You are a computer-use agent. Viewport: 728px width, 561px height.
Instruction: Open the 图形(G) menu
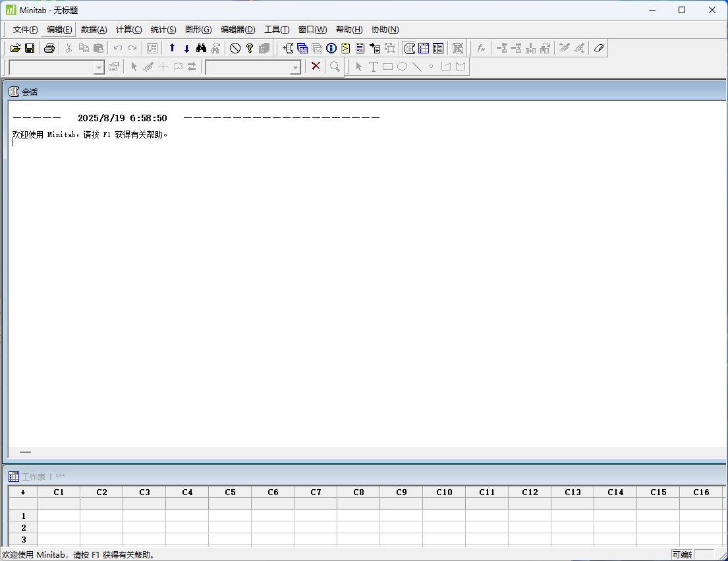coord(198,29)
